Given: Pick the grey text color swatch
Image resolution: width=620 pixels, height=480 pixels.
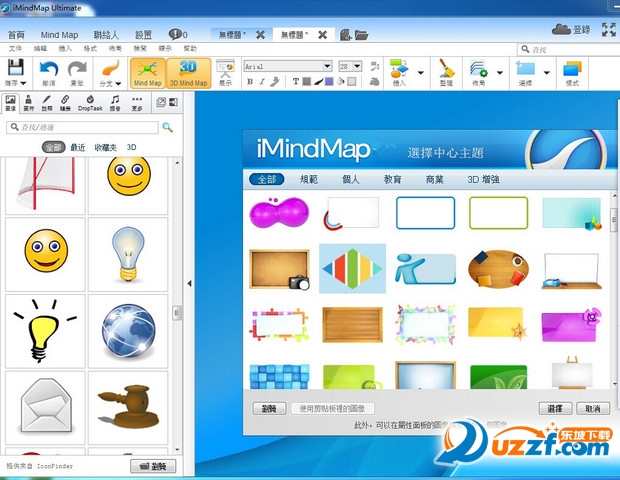Looking at the screenshot, I should (x=306, y=81).
